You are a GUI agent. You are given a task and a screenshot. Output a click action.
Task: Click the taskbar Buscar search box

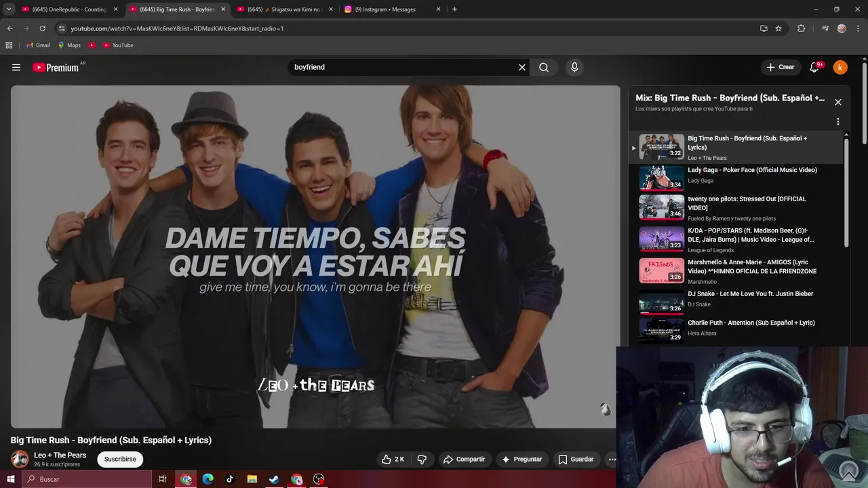click(x=86, y=479)
